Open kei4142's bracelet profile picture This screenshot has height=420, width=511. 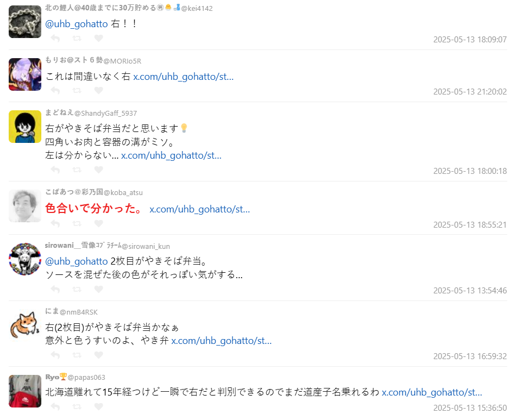25,22
